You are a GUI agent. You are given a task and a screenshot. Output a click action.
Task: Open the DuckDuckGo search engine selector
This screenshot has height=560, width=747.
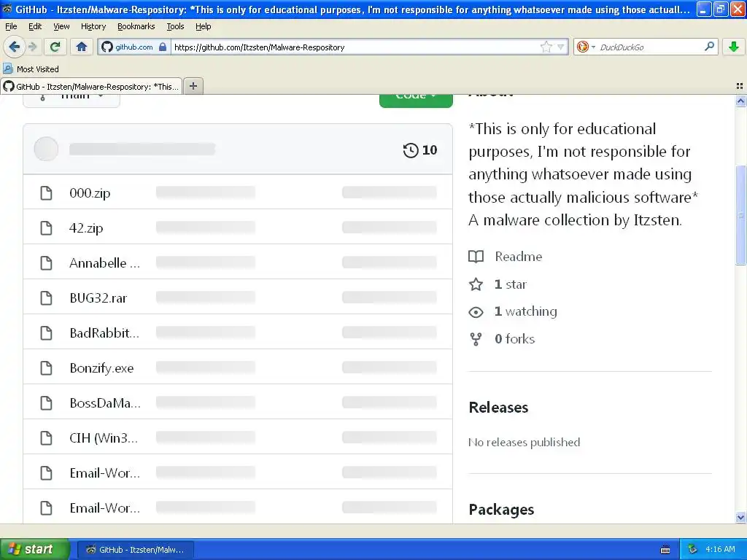pyautogui.click(x=586, y=47)
